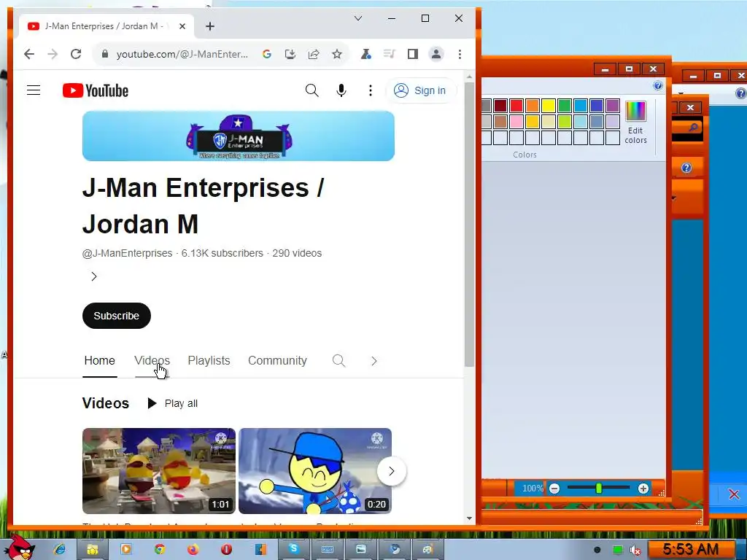This screenshot has width=747, height=560.
Task: Zoom out with Paint's minus button
Action: click(554, 489)
